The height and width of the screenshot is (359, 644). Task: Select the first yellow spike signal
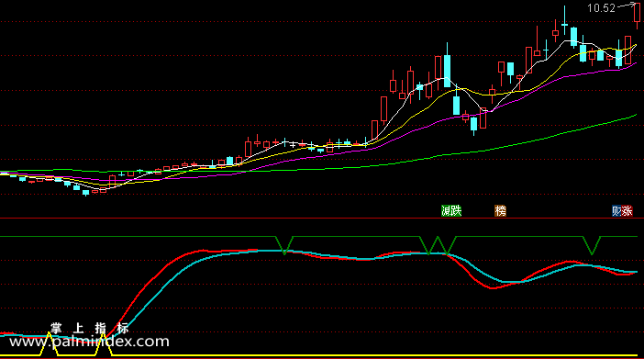click(x=49, y=343)
